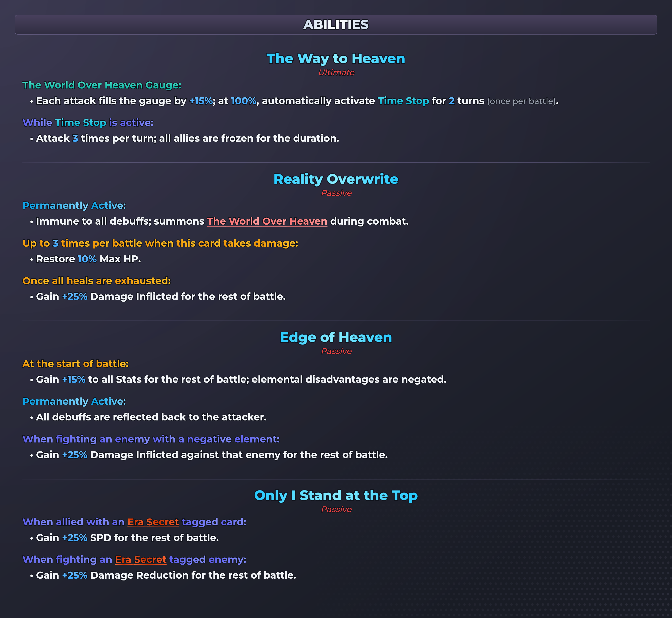672x618 pixels.
Task: Select The Way to Heaven title
Action: 336,59
